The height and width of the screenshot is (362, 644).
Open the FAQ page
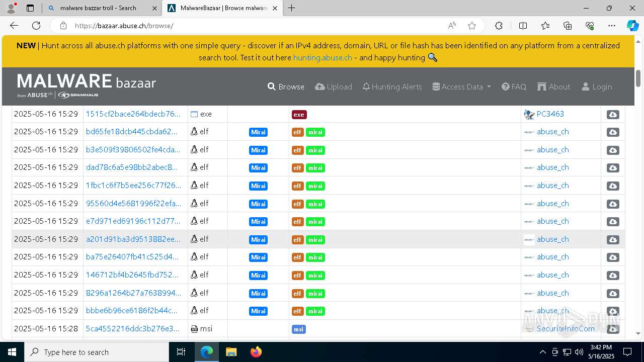[514, 86]
